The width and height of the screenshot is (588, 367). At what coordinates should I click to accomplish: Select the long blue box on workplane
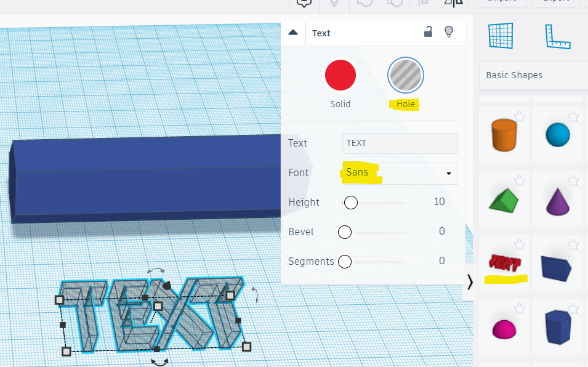[x=145, y=180]
